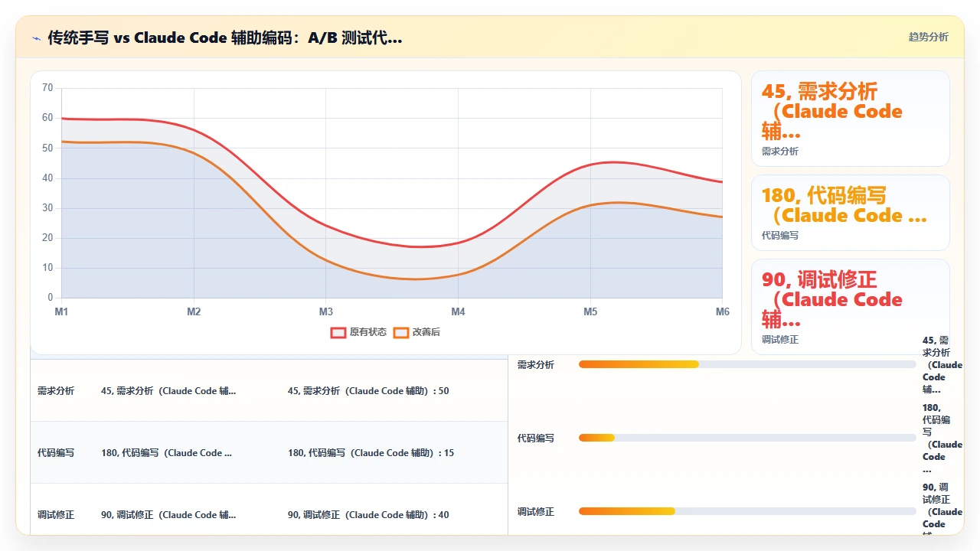Click the "调试修正" label left of its progress bar
The image size is (980, 551).
[x=536, y=512]
